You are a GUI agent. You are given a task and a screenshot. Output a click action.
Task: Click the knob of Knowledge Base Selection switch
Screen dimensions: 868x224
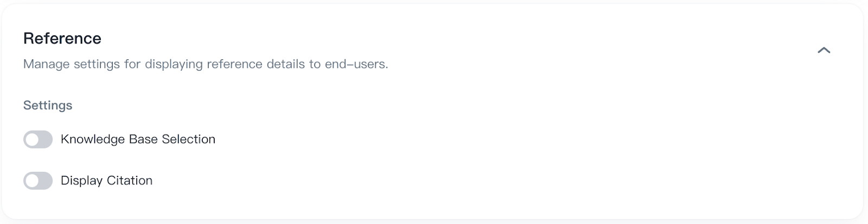coord(32,140)
